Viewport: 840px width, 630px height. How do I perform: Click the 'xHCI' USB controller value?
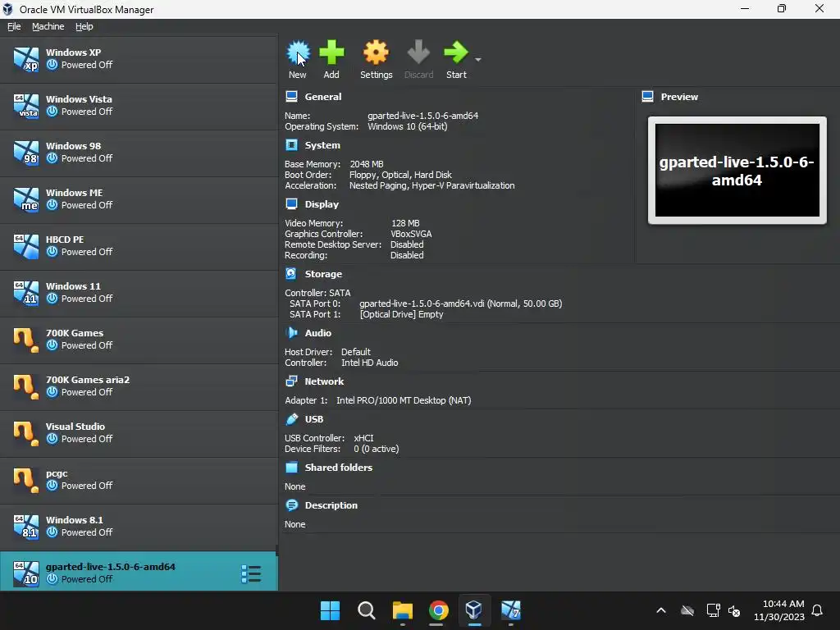click(363, 438)
